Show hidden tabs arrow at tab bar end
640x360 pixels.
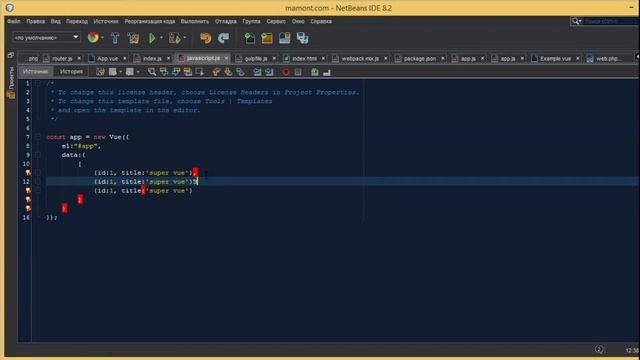click(637, 57)
